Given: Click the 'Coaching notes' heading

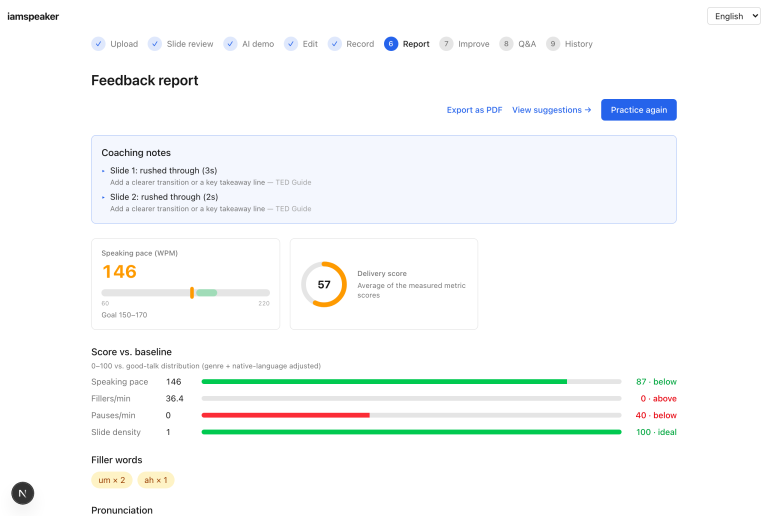Looking at the screenshot, I should (136, 153).
